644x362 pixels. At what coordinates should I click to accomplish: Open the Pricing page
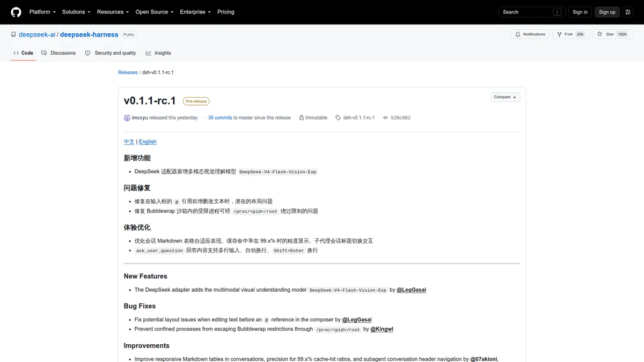click(226, 12)
